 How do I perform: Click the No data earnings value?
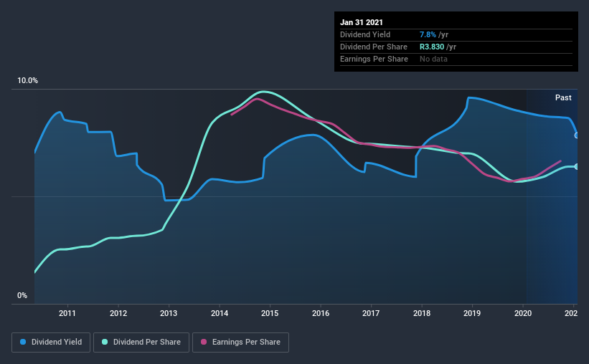pyautogui.click(x=433, y=59)
